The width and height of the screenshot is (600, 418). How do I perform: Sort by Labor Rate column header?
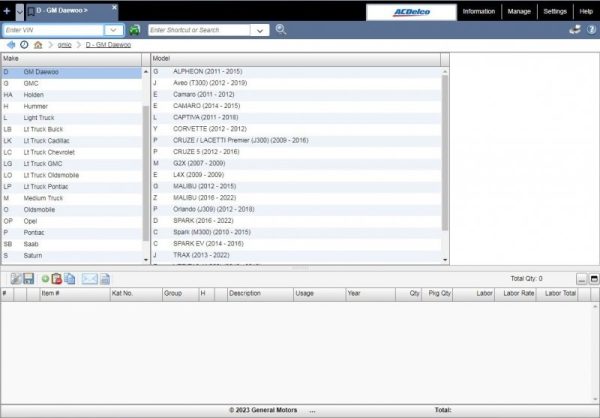click(x=517, y=294)
